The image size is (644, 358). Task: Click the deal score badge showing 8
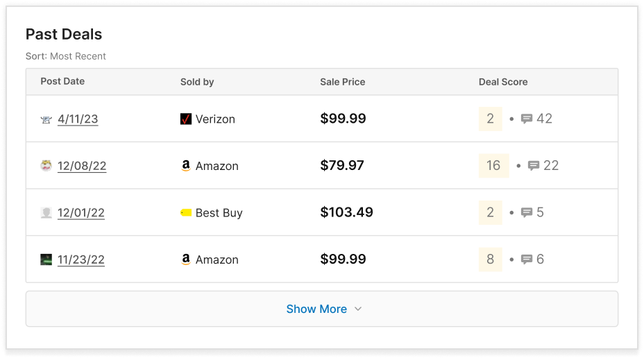(x=491, y=259)
